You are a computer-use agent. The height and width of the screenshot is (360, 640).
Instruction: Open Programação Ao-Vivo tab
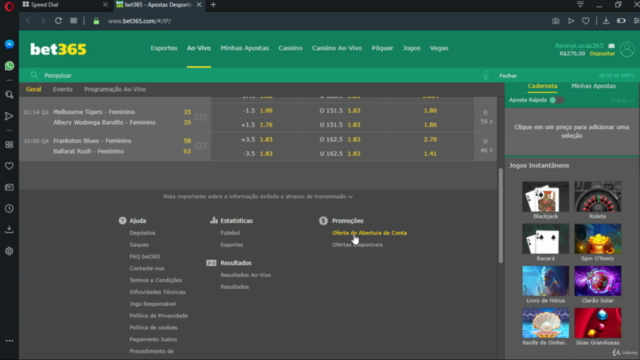[x=115, y=89]
